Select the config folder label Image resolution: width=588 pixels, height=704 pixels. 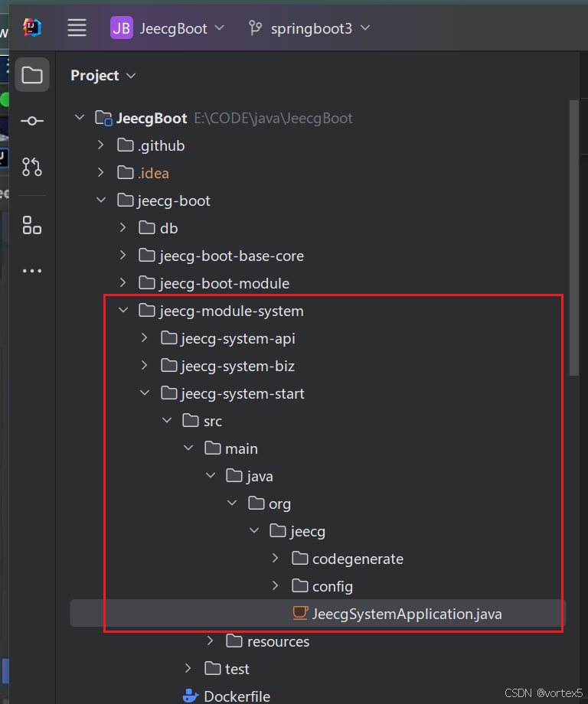(332, 587)
